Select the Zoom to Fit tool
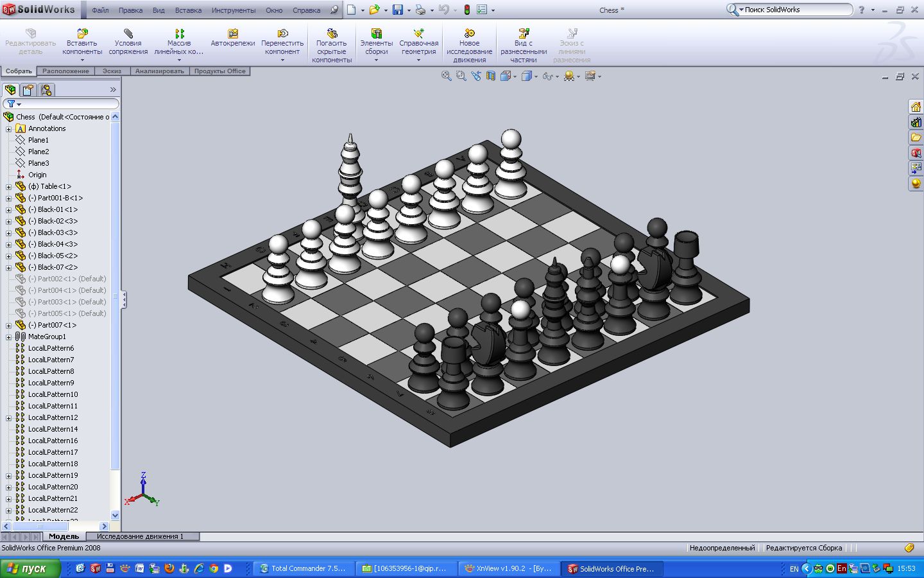Image resolution: width=924 pixels, height=578 pixels. tap(446, 76)
